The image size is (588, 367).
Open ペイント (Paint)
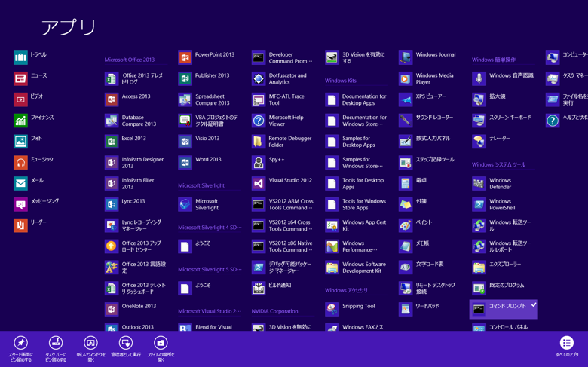coord(415,225)
